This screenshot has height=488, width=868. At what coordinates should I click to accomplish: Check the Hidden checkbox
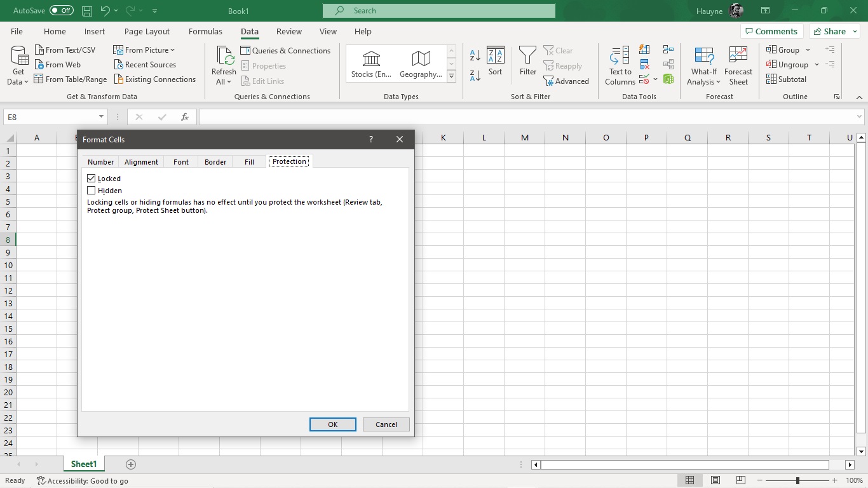[x=92, y=191]
